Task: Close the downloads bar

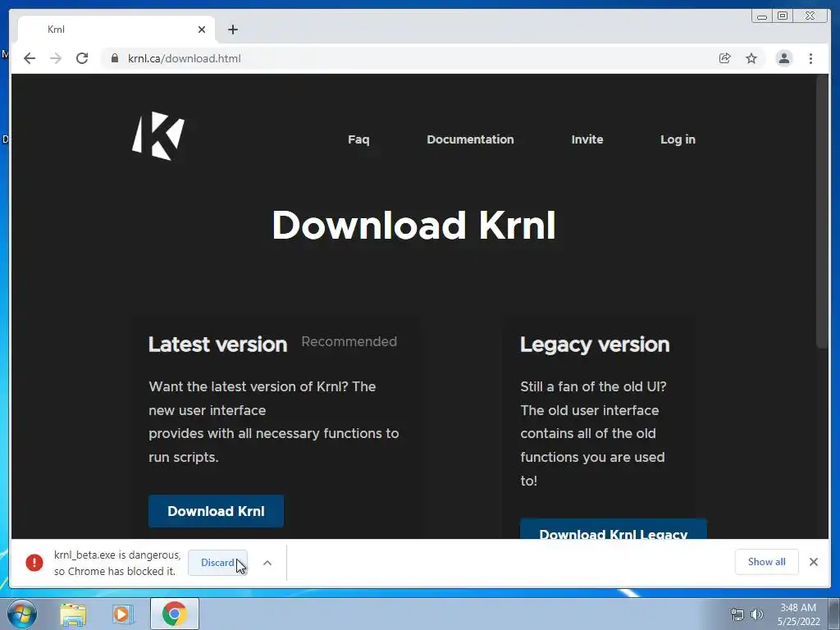Action: click(x=813, y=562)
